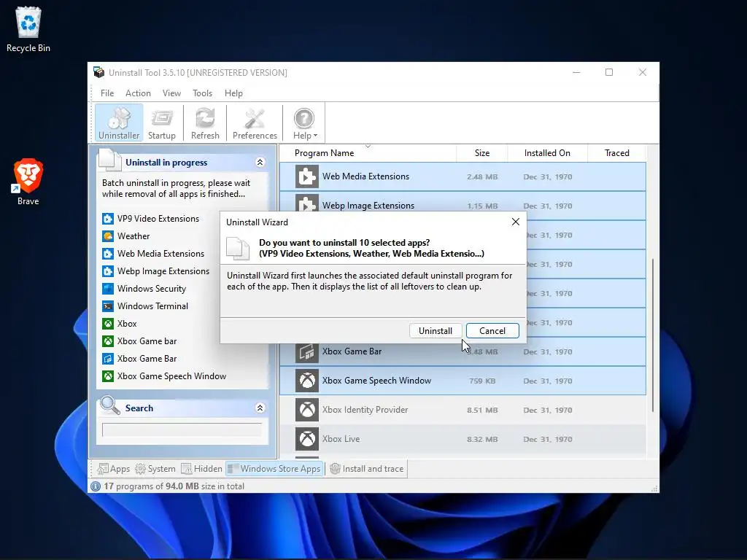This screenshot has height=560, width=747.
Task: Click Windows Terminal text in sidebar
Action: pyautogui.click(x=152, y=306)
